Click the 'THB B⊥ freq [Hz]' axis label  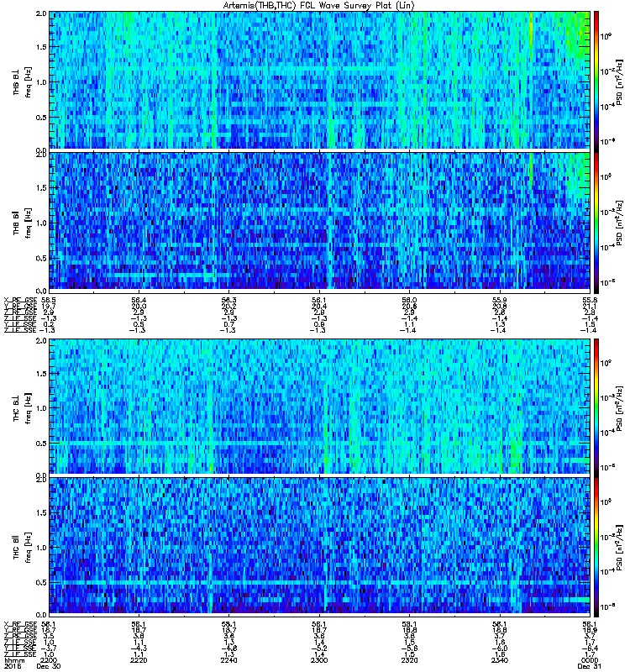pos(22,82)
